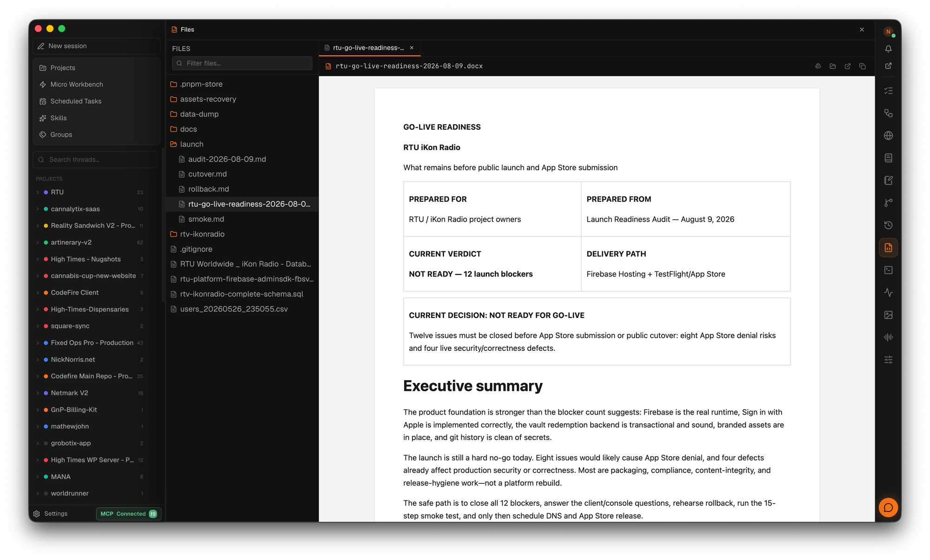Open the image gallery panel icon
Image resolution: width=930 pixels, height=560 pixels.
888,315
